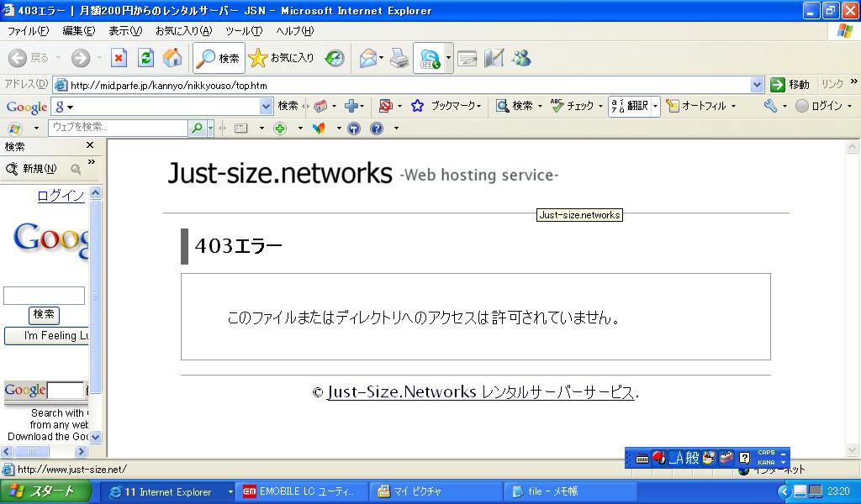Expand the address bar dropdown arrow
The height and width of the screenshot is (504, 861).
coord(758,85)
